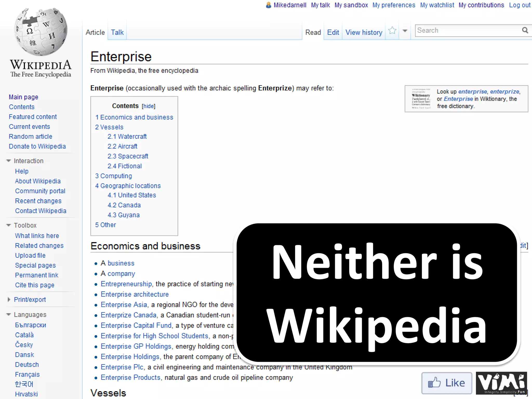This screenshot has width=532, height=399.
Task: Open Featured content link
Action: coord(33,117)
